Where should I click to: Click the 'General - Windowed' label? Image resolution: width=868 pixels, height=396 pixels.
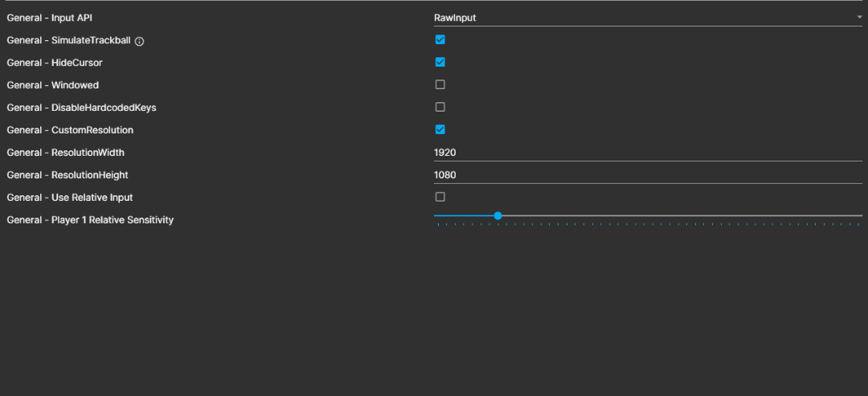click(x=52, y=85)
